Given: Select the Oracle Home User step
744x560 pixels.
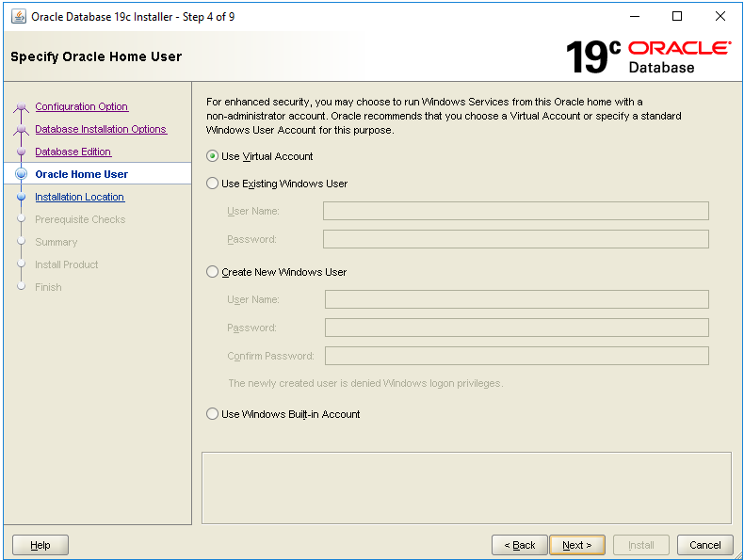Looking at the screenshot, I should (x=81, y=174).
